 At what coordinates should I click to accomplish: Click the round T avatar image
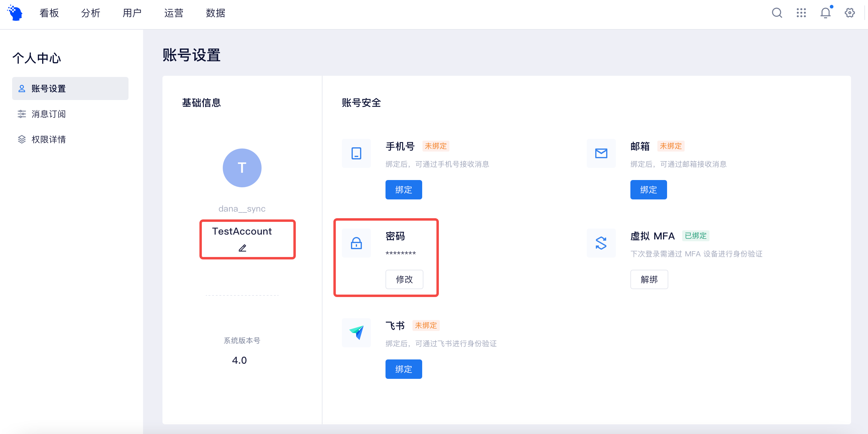click(242, 168)
